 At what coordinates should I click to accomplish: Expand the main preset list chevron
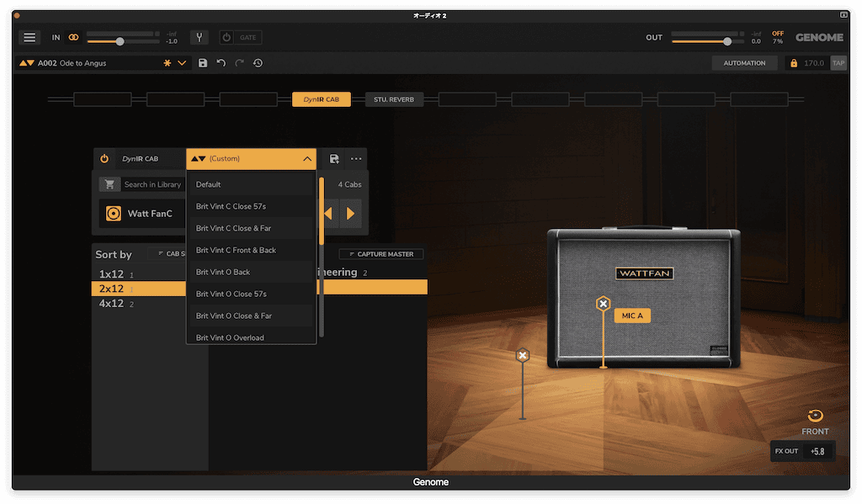click(x=182, y=63)
